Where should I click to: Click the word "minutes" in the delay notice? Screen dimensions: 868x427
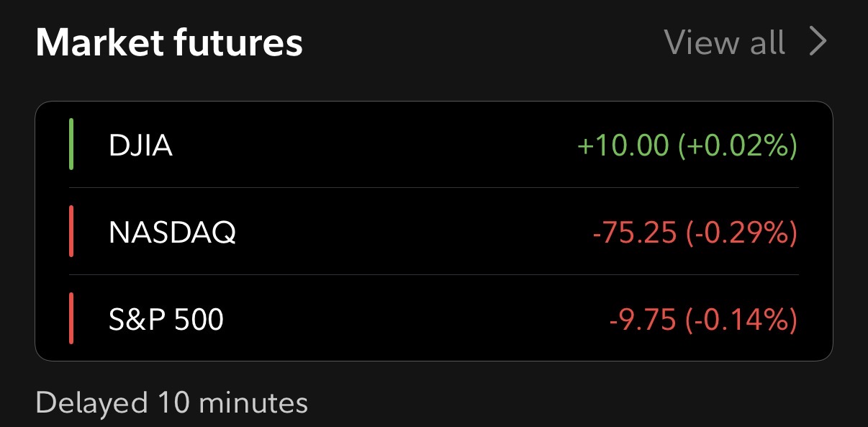coord(253,403)
